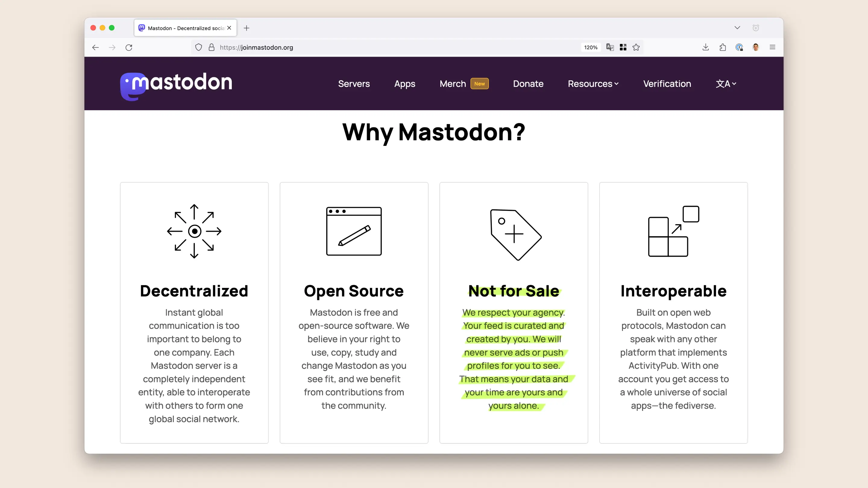Click the Donate button

click(528, 83)
